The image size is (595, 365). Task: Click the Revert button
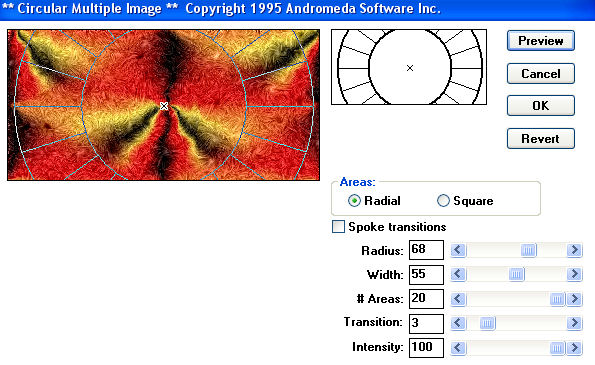(x=541, y=138)
